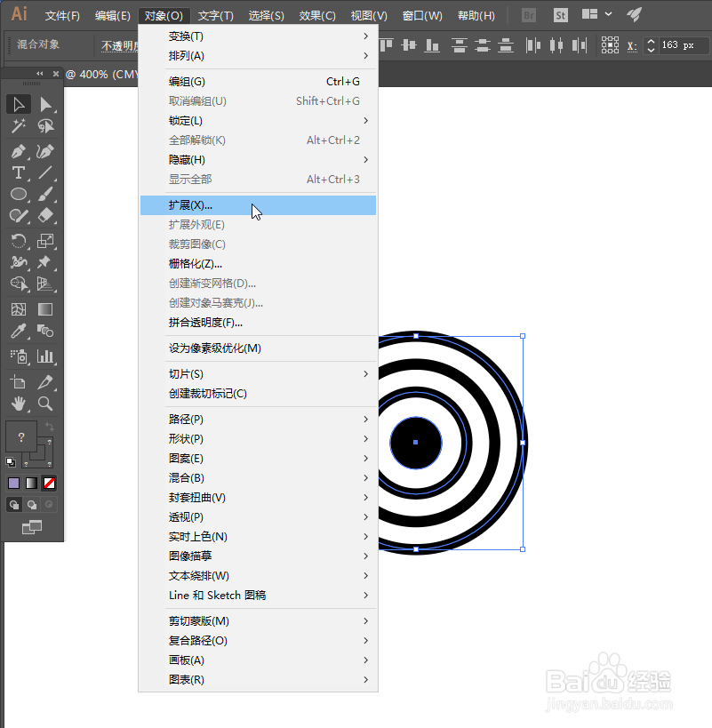Set fill to None
The image size is (712, 728).
(x=49, y=484)
